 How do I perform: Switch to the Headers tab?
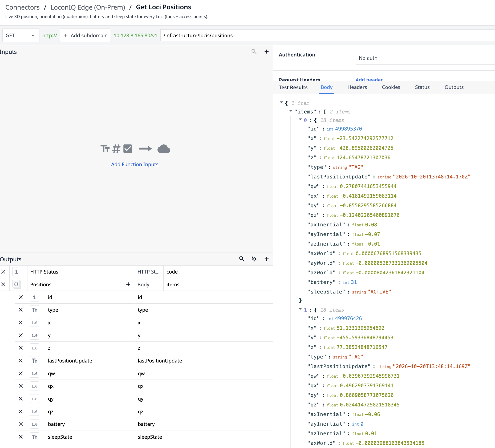coord(357,87)
